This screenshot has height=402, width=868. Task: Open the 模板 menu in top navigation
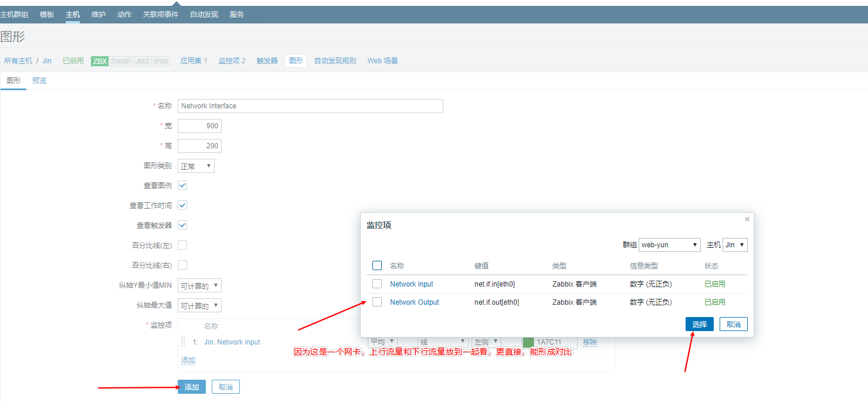47,14
